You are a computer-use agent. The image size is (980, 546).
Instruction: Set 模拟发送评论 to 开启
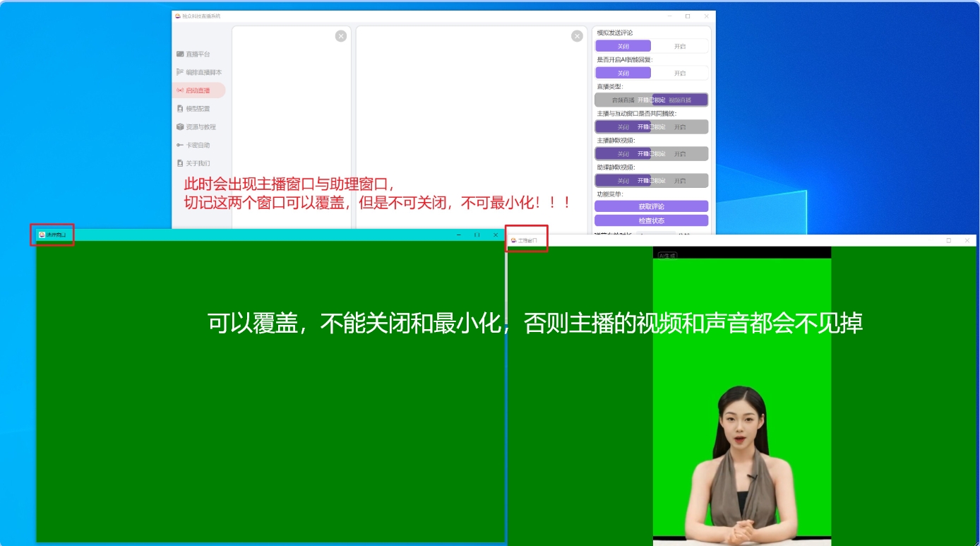tap(680, 46)
